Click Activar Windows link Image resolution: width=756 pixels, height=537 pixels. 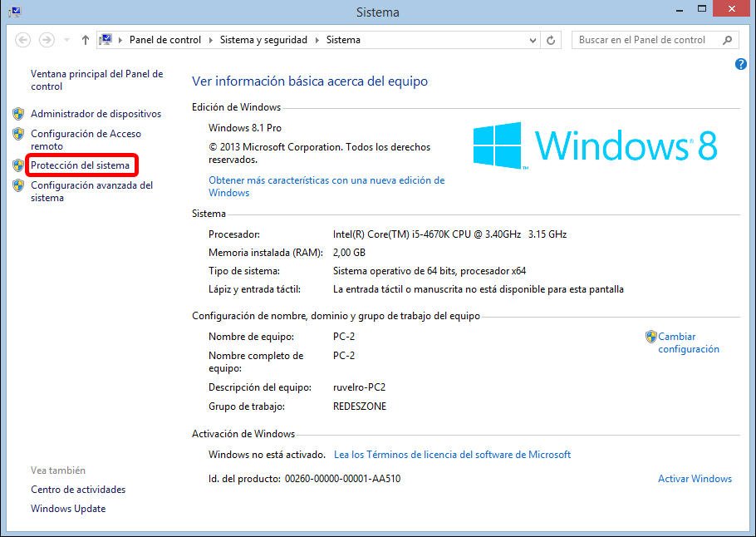[x=695, y=479]
